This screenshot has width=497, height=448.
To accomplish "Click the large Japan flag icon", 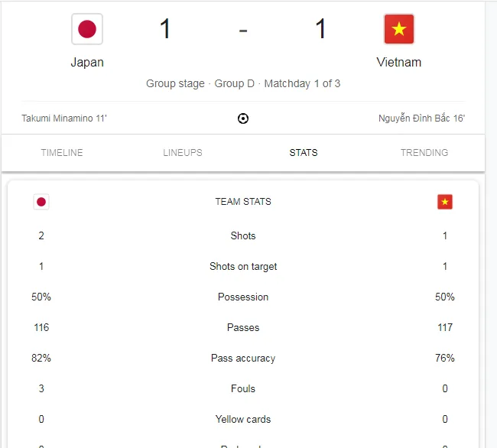I will click(87, 30).
